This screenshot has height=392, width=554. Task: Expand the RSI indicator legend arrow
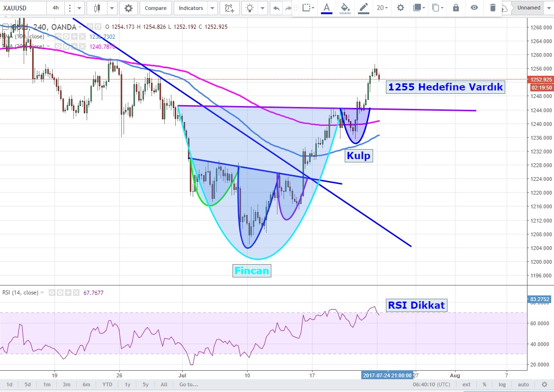click(x=43, y=293)
